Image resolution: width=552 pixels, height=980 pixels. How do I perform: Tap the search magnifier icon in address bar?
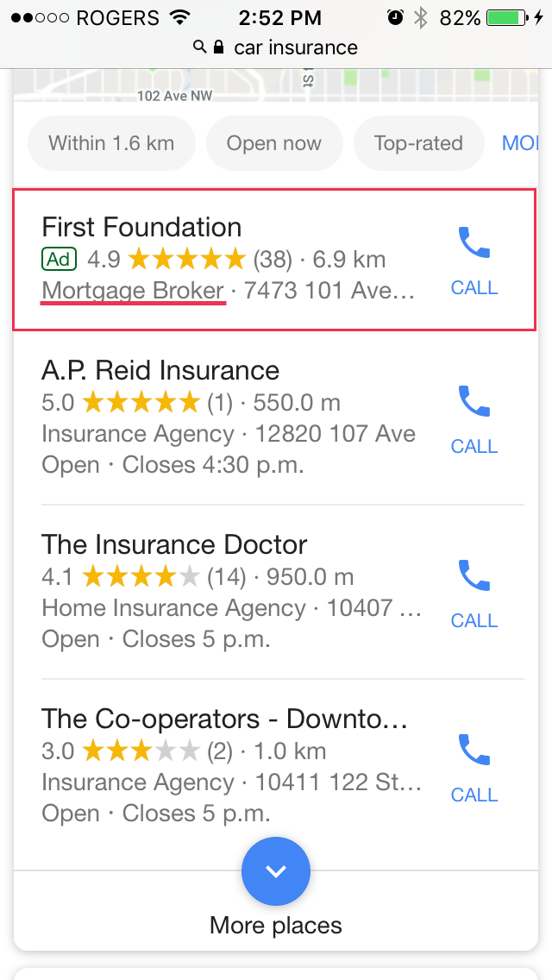point(200,47)
